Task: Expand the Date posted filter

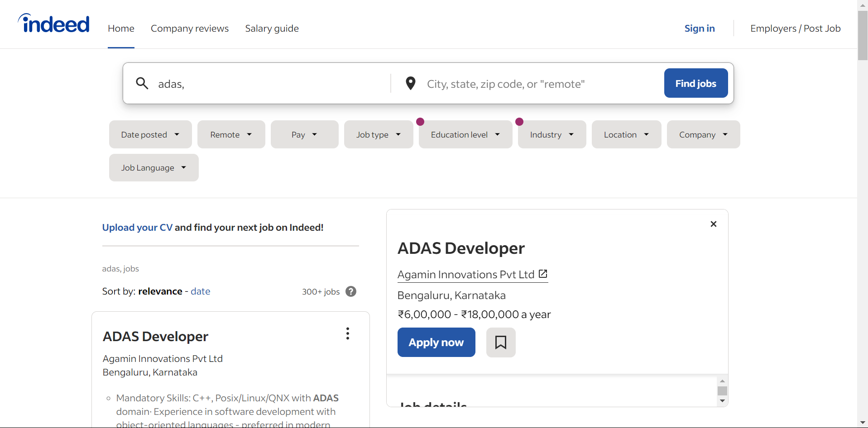Action: pyautogui.click(x=150, y=135)
